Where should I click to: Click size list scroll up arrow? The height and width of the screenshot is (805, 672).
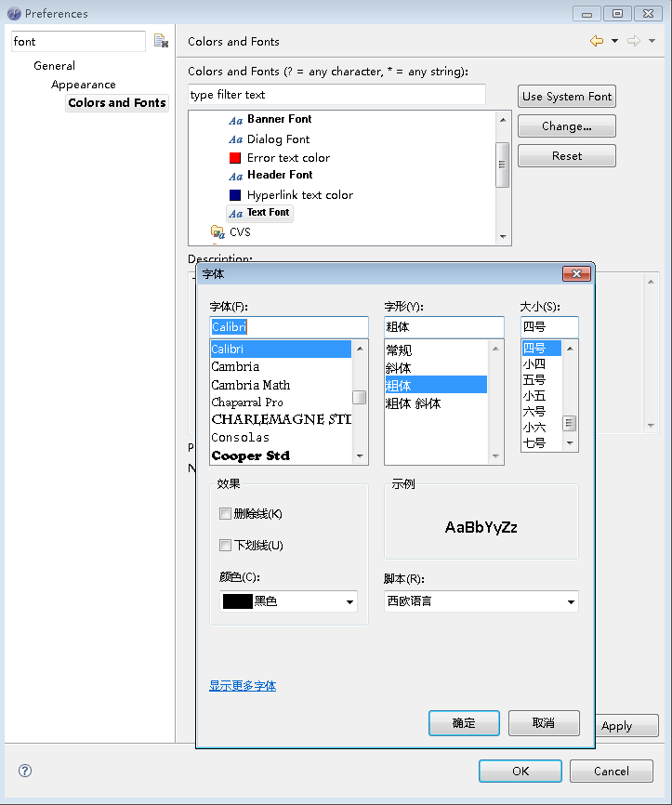click(570, 349)
